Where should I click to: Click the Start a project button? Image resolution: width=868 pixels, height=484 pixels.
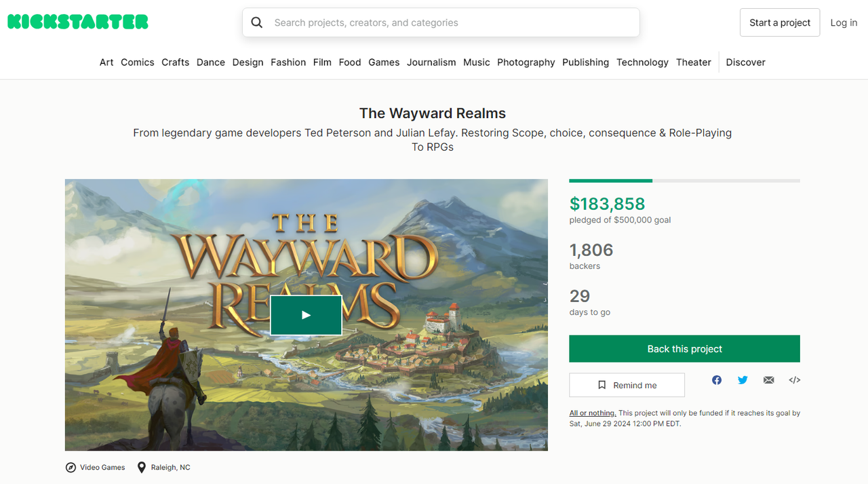780,22
